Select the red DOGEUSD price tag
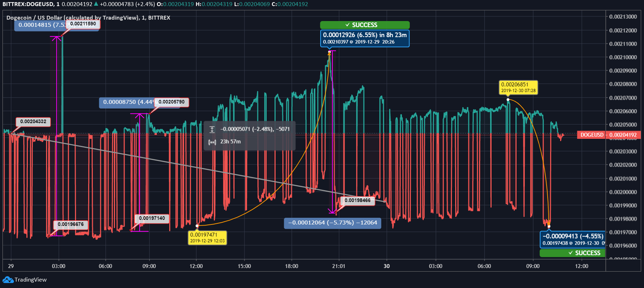This screenshot has width=644, height=288. point(592,135)
